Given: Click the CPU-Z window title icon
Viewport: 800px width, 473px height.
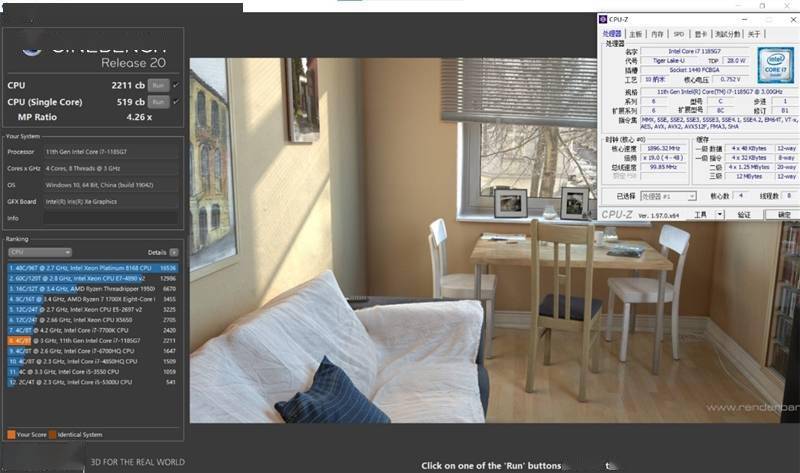Looking at the screenshot, I should click(603, 19).
